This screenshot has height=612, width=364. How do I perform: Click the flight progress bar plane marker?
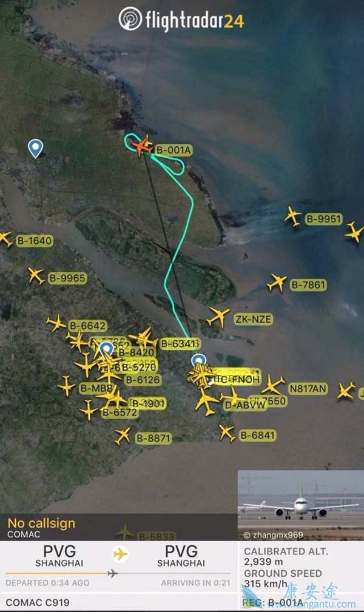[112, 573]
